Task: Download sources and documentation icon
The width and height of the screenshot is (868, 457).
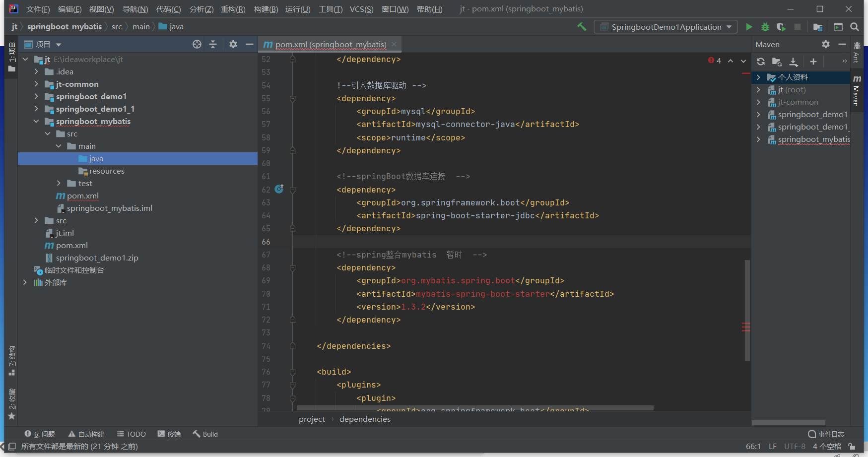Action: 794,62
